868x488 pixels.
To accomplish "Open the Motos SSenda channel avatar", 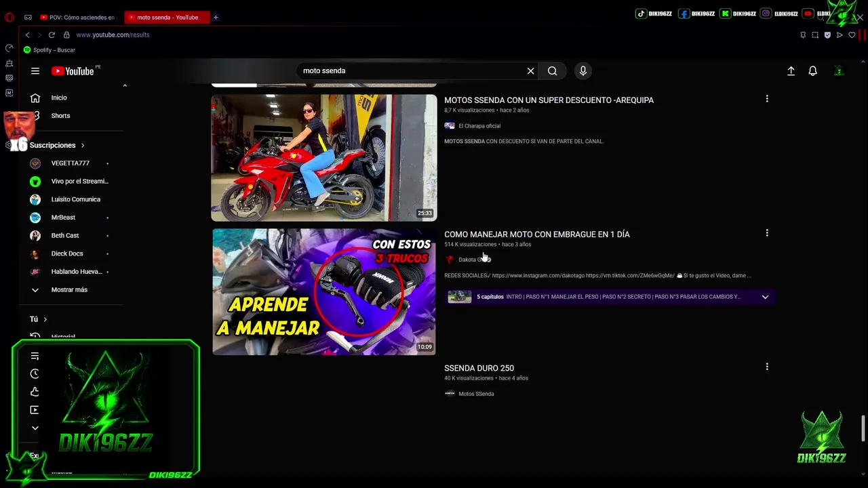I will [450, 394].
